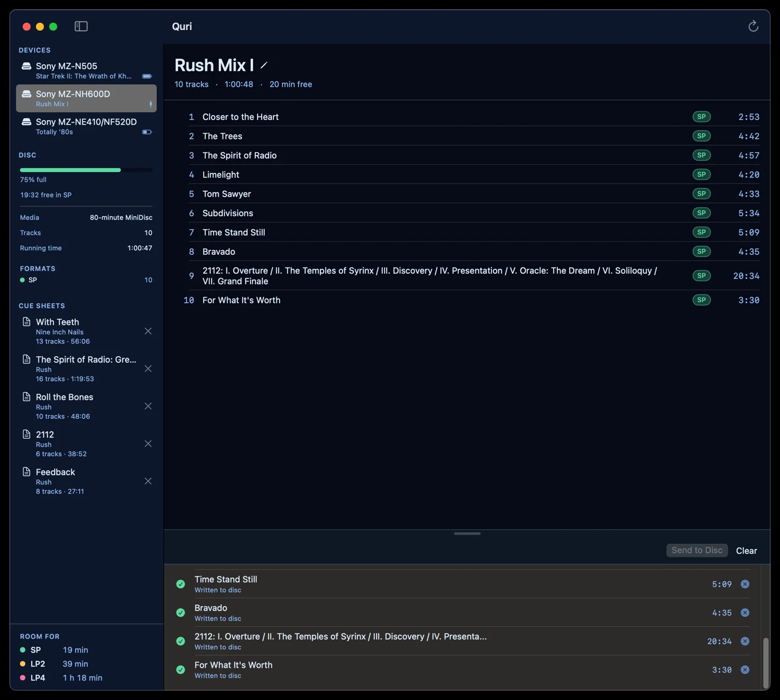Remove For What It's Worth from the queue

point(745,670)
